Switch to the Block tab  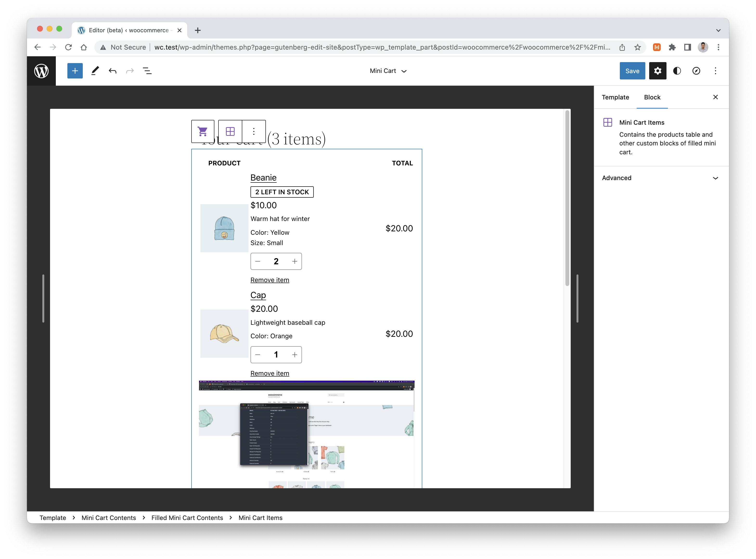tap(652, 97)
